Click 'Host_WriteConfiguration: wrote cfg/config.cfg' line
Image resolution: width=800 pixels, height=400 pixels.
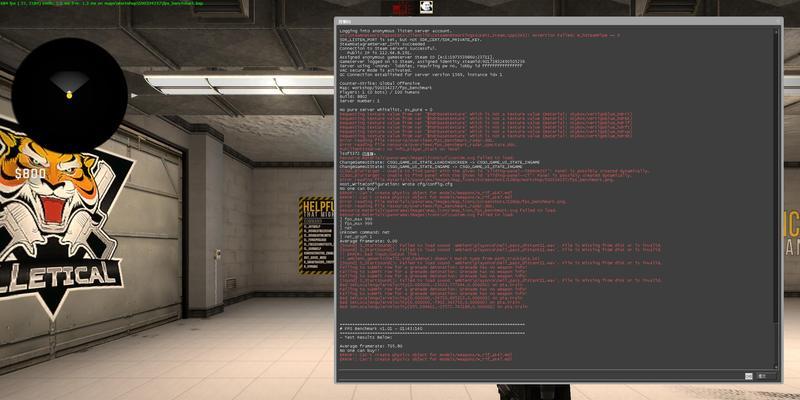(x=396, y=184)
